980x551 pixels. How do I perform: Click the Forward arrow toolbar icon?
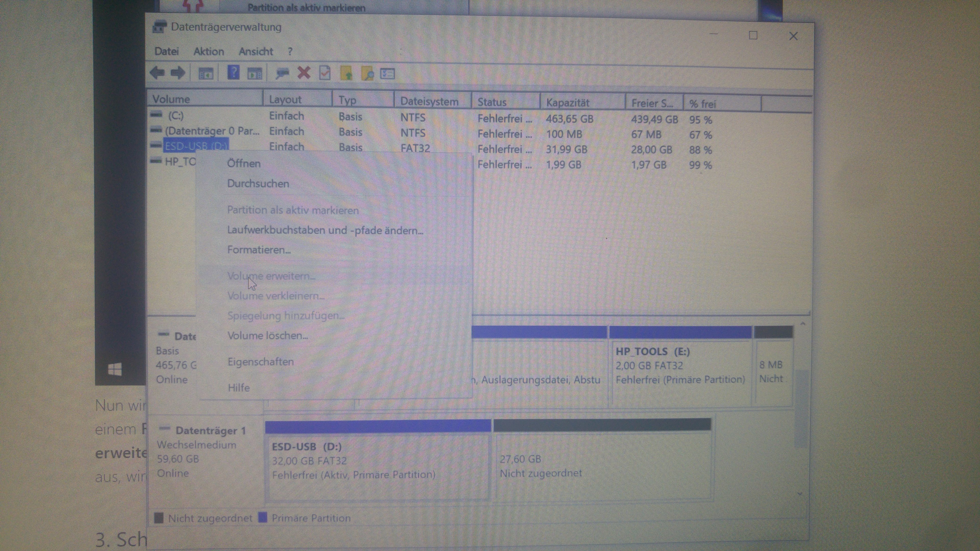pyautogui.click(x=178, y=72)
